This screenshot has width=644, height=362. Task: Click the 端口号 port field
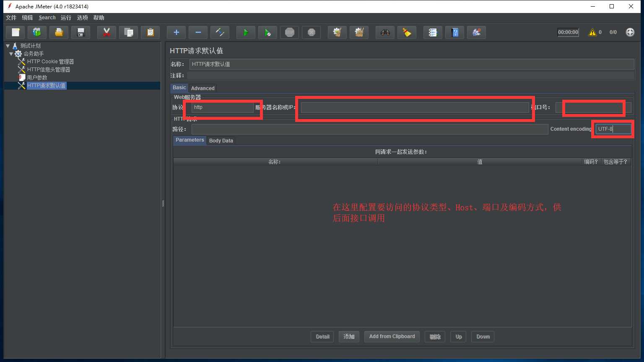click(x=593, y=107)
